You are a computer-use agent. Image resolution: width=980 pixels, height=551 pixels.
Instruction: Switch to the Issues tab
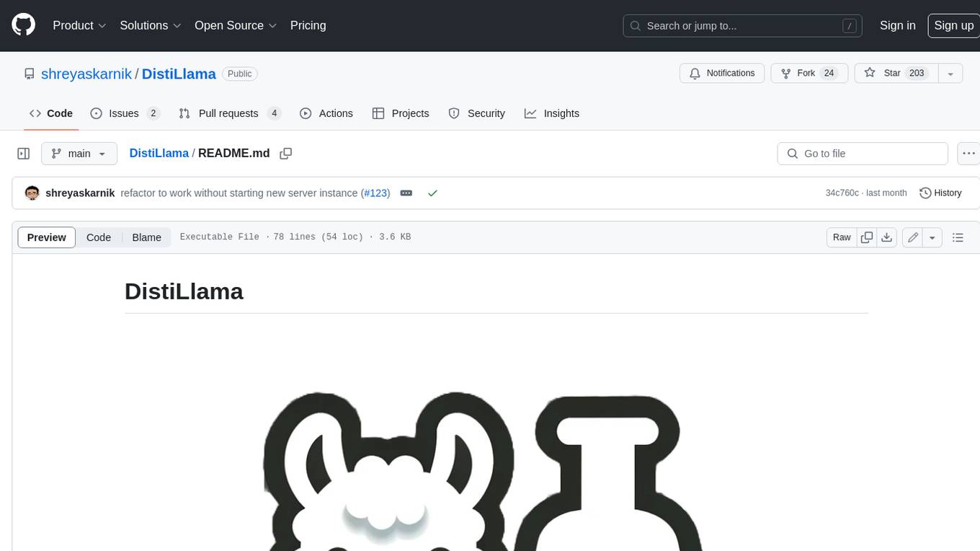(x=125, y=113)
